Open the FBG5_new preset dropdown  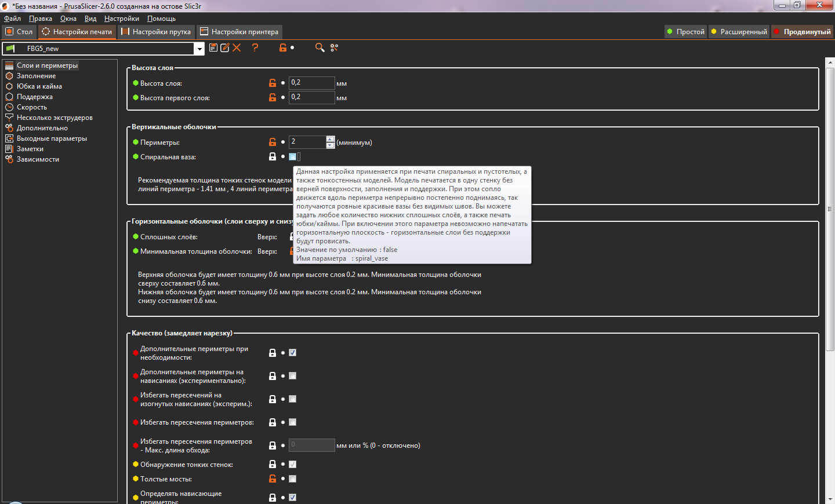(199, 49)
